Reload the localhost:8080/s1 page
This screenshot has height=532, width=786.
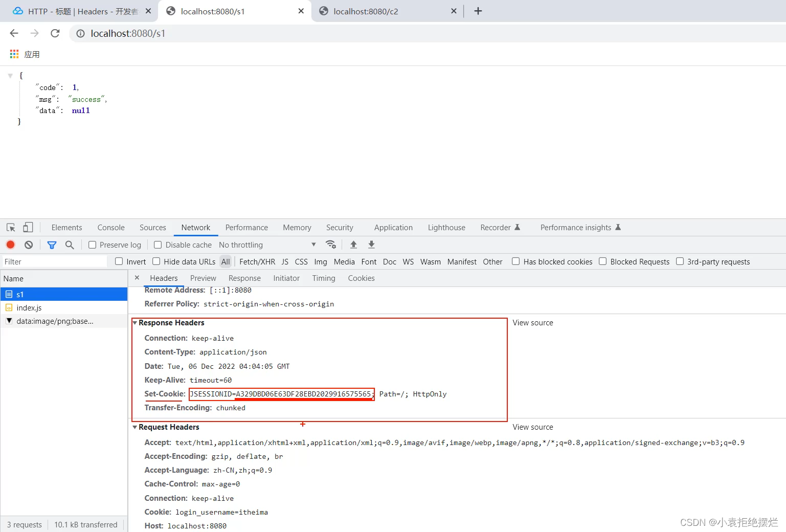tap(55, 33)
